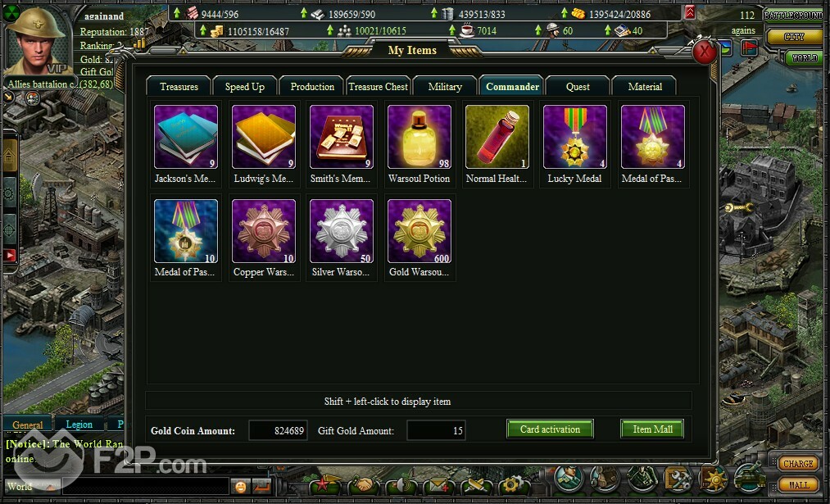Viewport: 830px width, 504px height.
Task: Open the Item Mall button
Action: tap(652, 429)
